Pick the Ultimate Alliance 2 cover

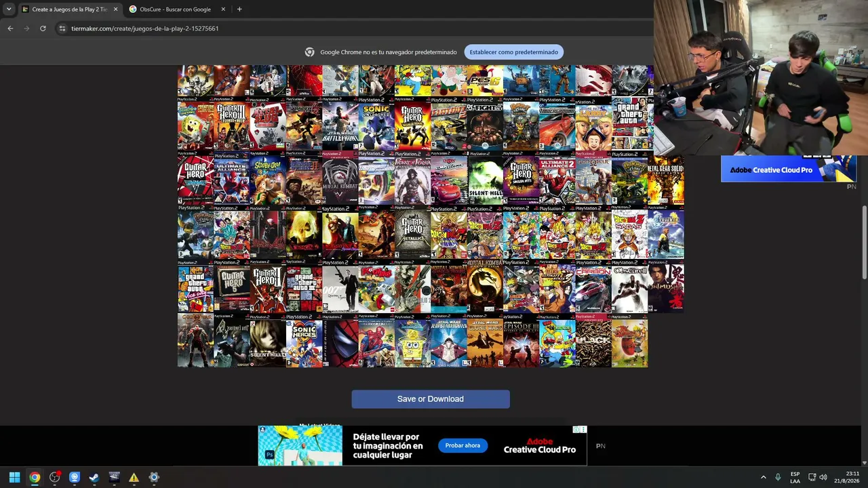coord(557,178)
